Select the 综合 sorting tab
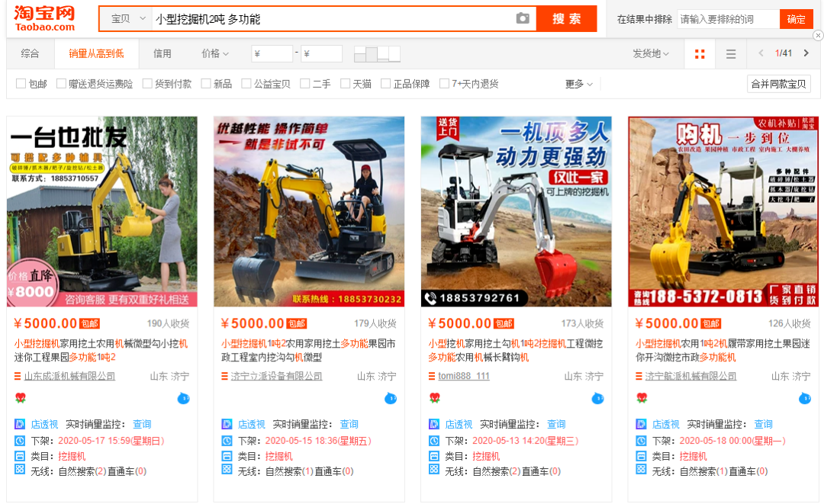This screenshot has height=504, width=824. click(x=31, y=53)
